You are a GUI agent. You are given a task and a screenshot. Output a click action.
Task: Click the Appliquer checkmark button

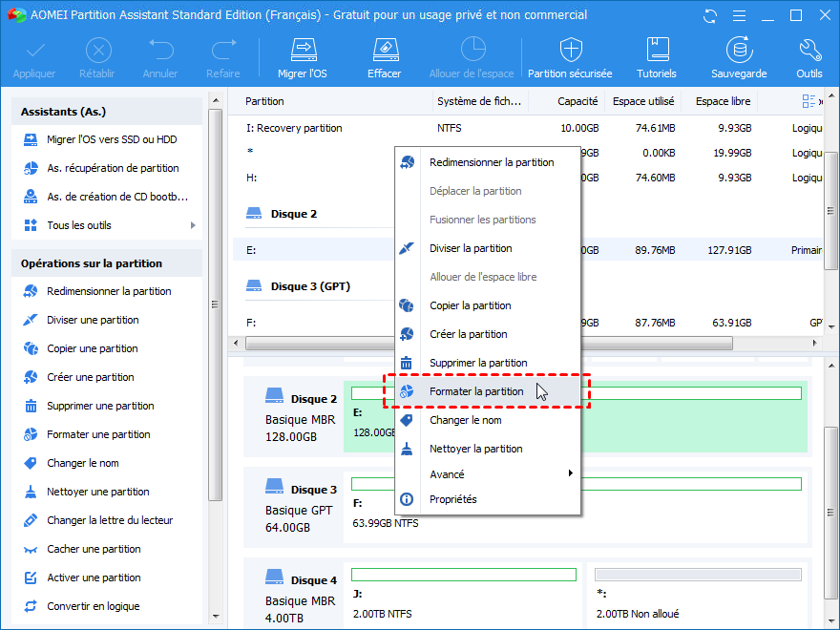click(34, 58)
